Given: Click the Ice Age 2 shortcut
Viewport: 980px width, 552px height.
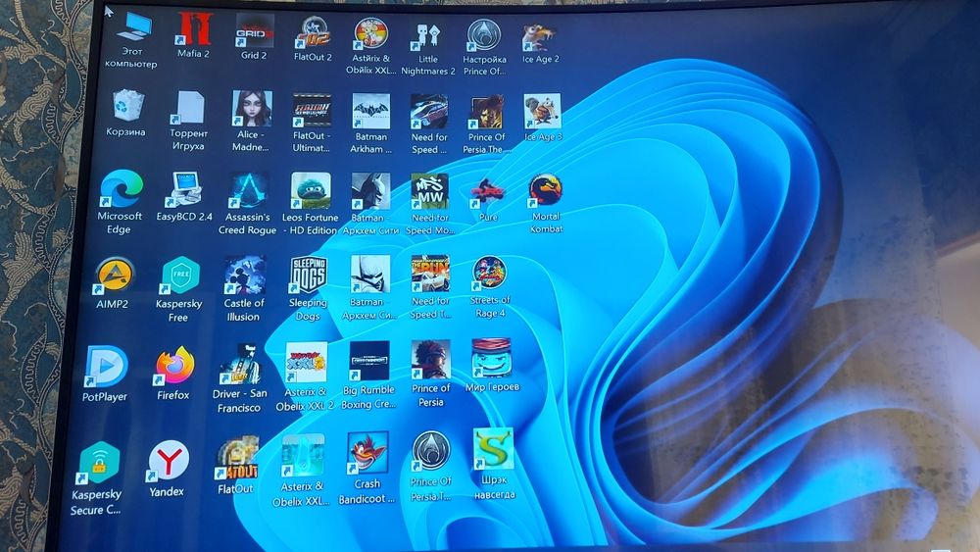Looking at the screenshot, I should click(x=541, y=44).
